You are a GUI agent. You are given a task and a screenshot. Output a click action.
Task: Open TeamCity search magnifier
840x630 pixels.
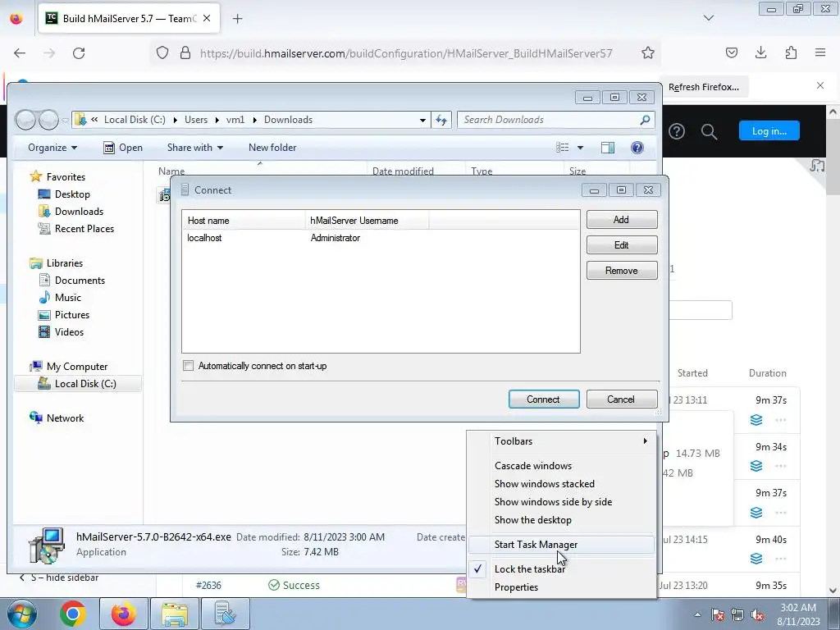tap(709, 131)
